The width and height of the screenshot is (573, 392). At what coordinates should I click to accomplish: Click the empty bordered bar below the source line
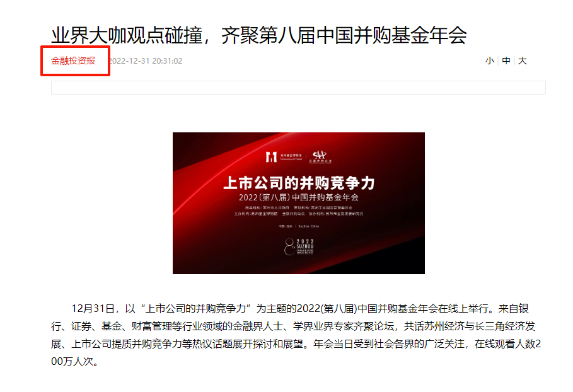coord(298,88)
